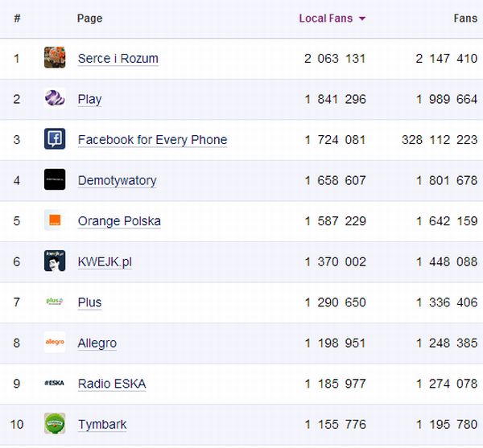Click the Radio ESKA logo icon
The height and width of the screenshot is (448, 483).
coord(55,384)
